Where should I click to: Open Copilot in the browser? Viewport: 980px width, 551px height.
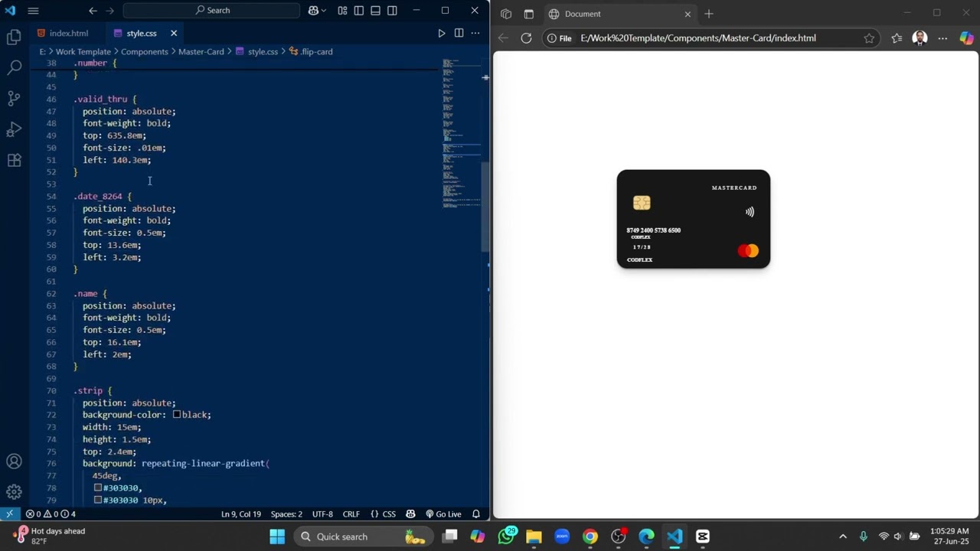[x=966, y=38]
